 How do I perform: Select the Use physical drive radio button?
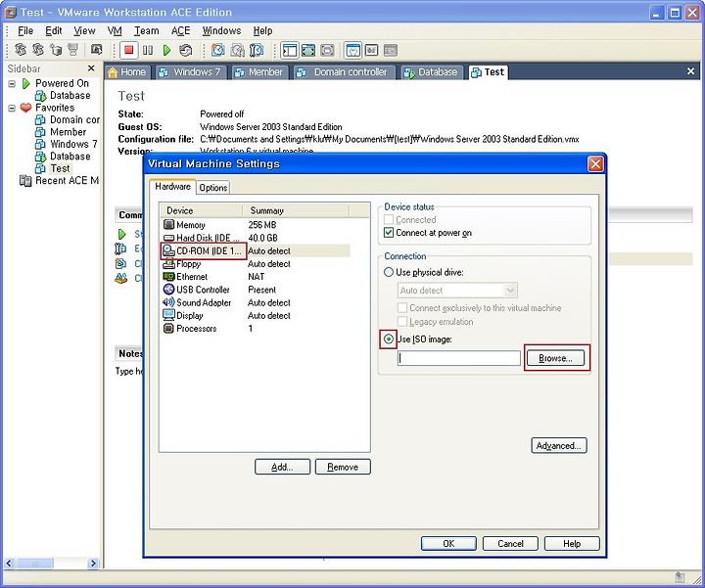click(389, 272)
